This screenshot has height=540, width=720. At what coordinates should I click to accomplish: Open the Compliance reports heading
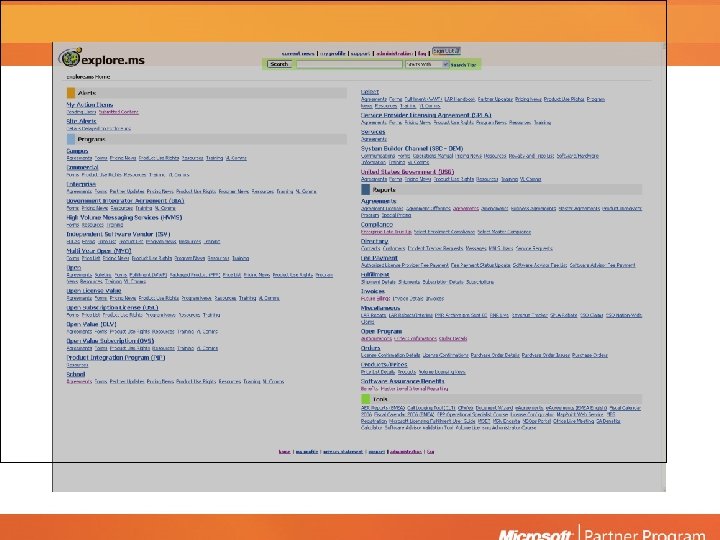click(x=377, y=225)
